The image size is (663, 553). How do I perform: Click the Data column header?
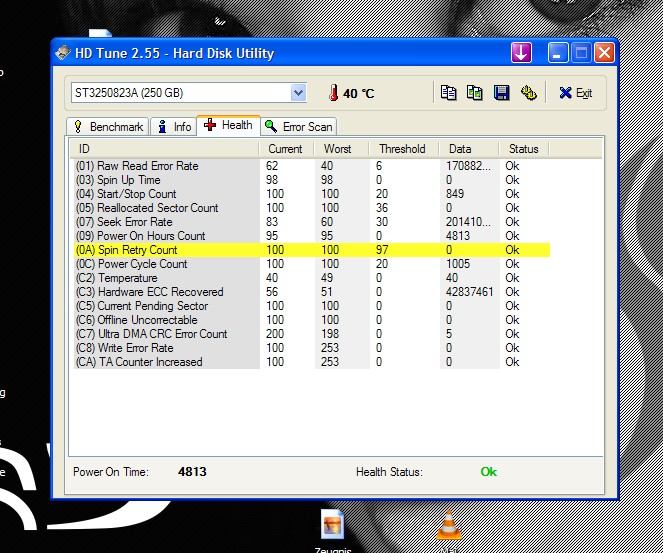pos(468,149)
